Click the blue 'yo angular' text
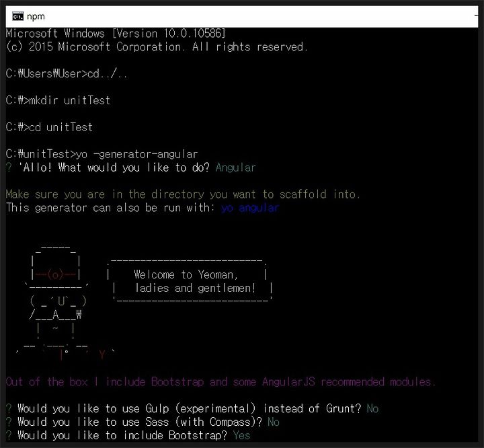484x448 pixels. (x=250, y=208)
